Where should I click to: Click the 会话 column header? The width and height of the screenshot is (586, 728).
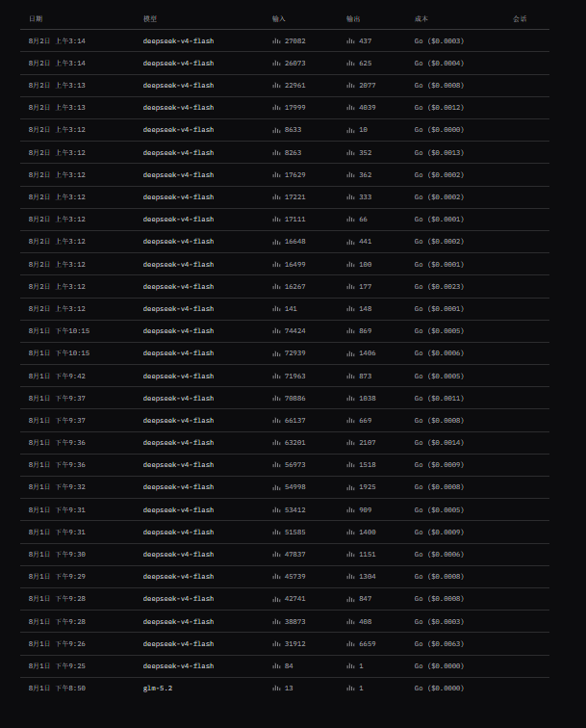click(x=520, y=19)
